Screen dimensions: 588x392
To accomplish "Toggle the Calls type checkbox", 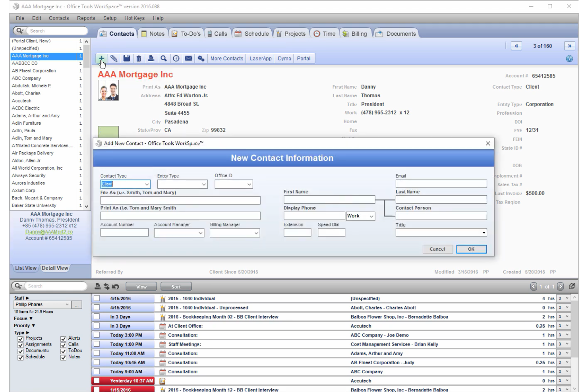I will (x=63, y=345).
